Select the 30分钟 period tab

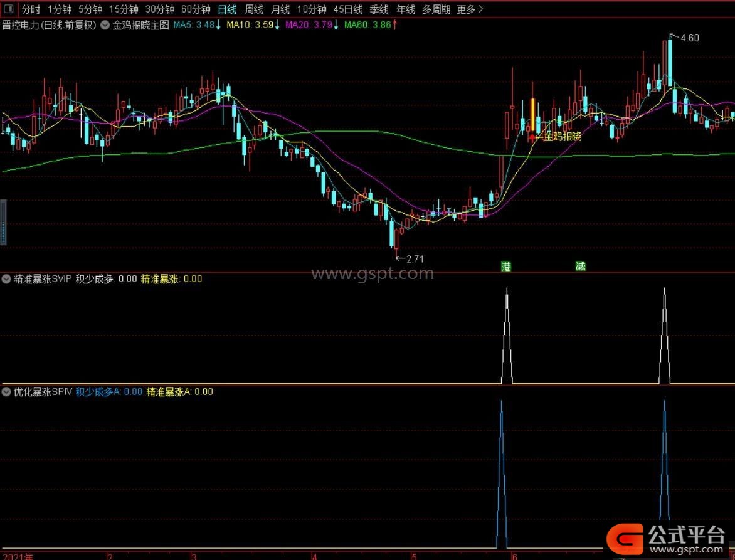click(x=159, y=9)
